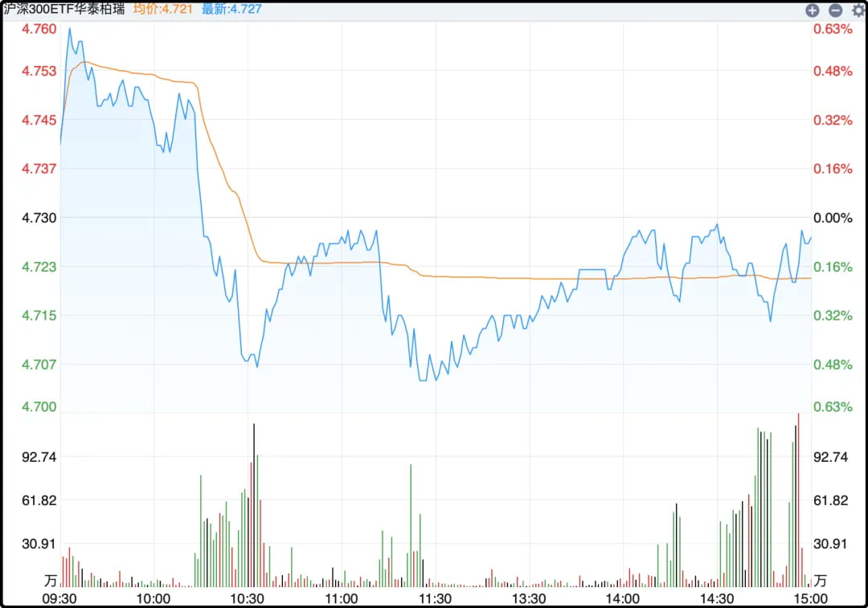Open the chart settings gear
Viewport: 868px width, 608px height.
pos(856,11)
